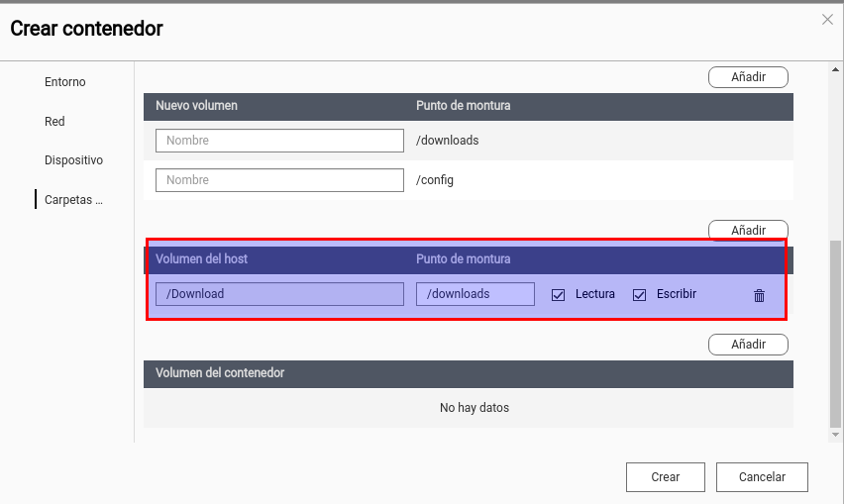Focus the Nombre field for /config
The image size is (844, 504).
point(279,180)
